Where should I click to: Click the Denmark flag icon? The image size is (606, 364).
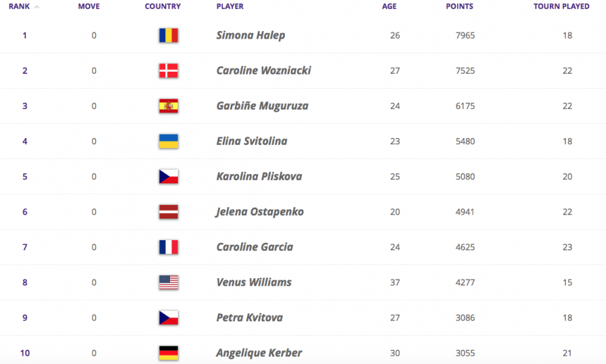(x=168, y=70)
